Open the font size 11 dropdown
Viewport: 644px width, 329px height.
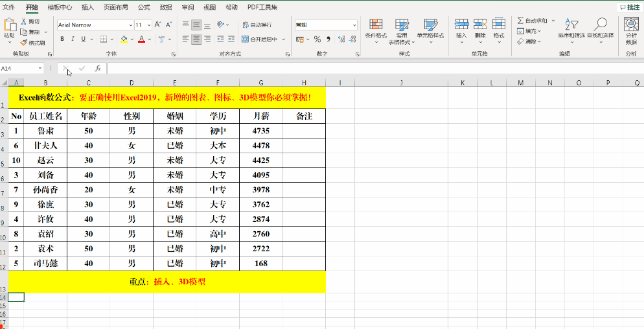point(149,25)
